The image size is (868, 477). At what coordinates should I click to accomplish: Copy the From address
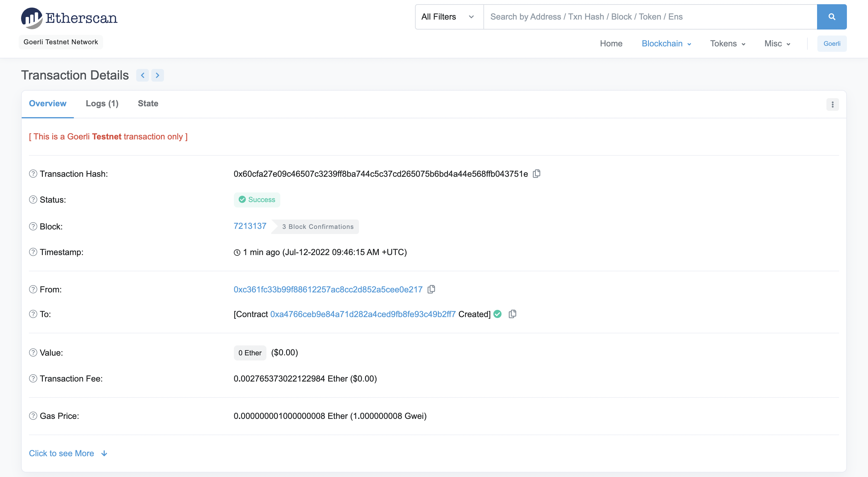(x=431, y=289)
